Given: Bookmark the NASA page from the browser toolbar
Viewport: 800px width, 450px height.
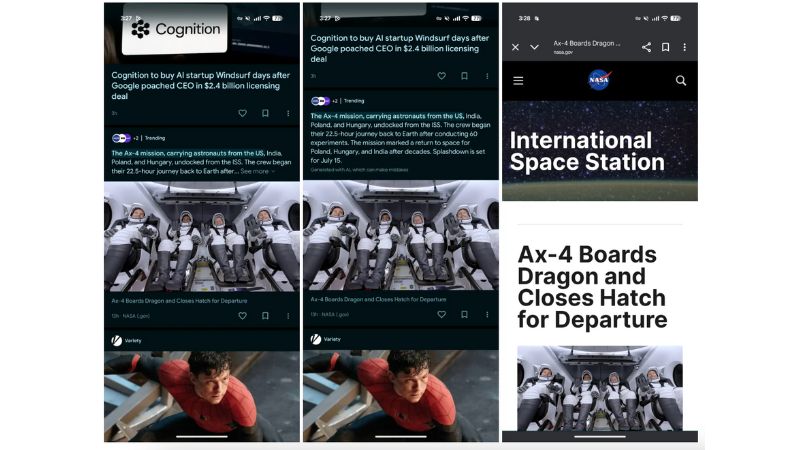Looking at the screenshot, I should coord(665,47).
